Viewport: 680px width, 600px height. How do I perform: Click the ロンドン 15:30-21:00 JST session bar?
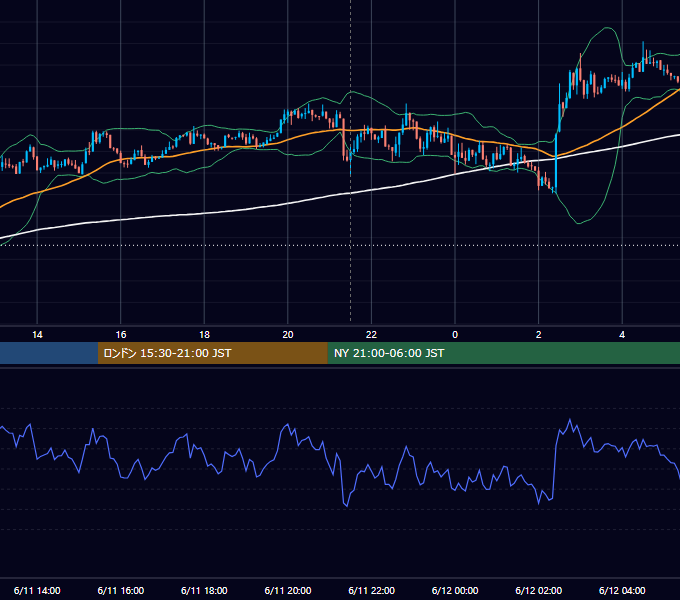[x=212, y=353]
